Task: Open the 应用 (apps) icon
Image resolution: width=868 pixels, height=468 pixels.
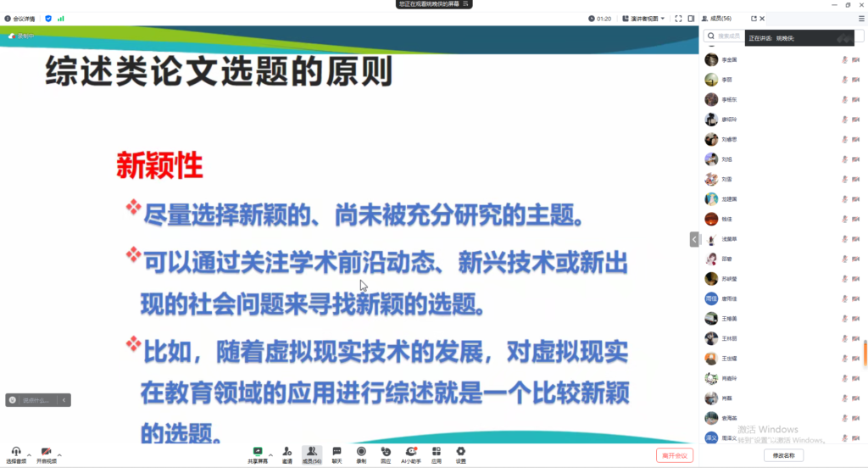Action: click(437, 454)
